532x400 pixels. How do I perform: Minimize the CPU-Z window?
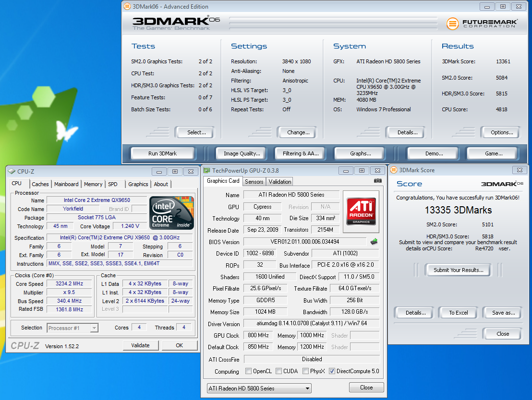point(159,172)
